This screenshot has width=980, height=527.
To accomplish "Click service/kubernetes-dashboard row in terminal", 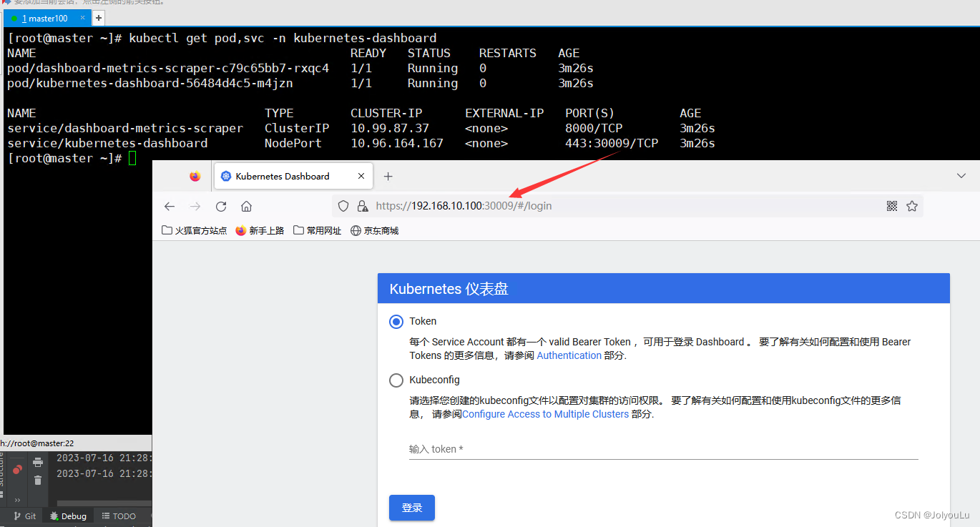I will 361,143.
